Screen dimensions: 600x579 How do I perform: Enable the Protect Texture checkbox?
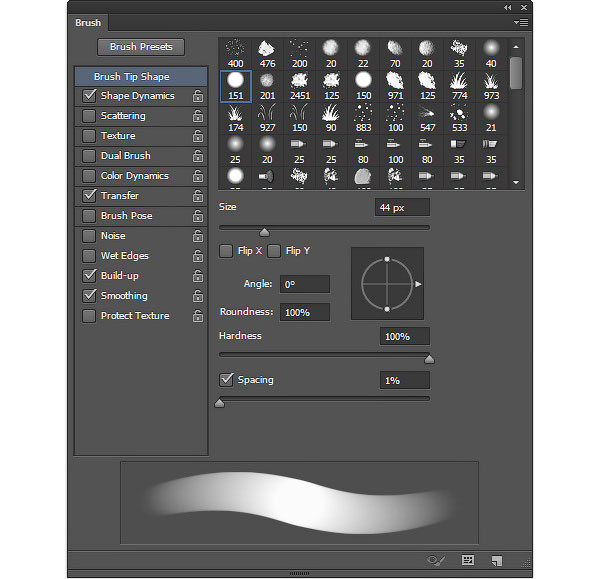pos(89,316)
